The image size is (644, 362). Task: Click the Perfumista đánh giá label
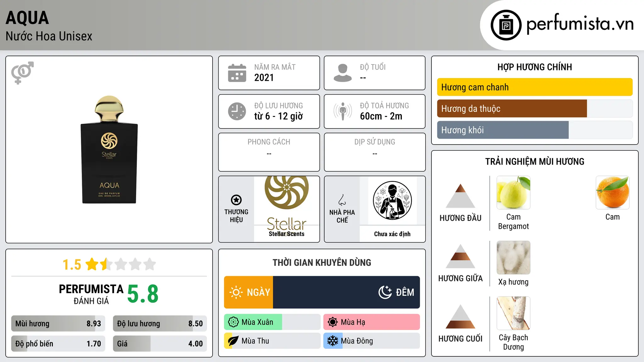pos(91,294)
